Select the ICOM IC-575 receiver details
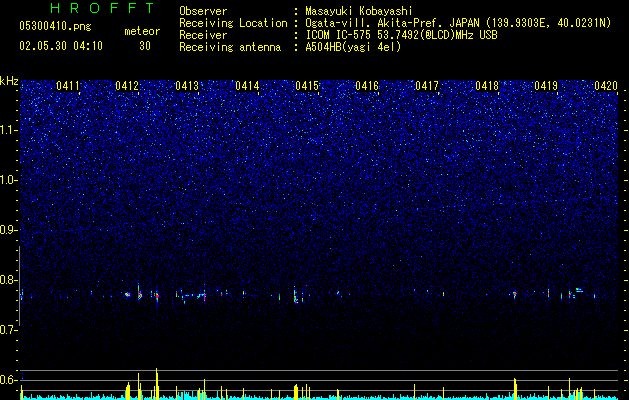This screenshot has height=400, width=629. (x=401, y=35)
